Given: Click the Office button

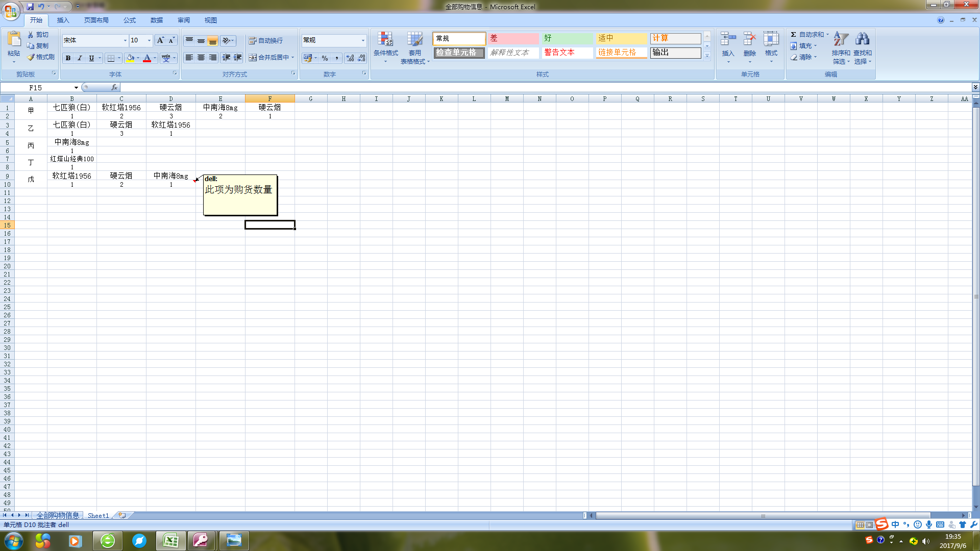Looking at the screenshot, I should (x=11, y=11).
